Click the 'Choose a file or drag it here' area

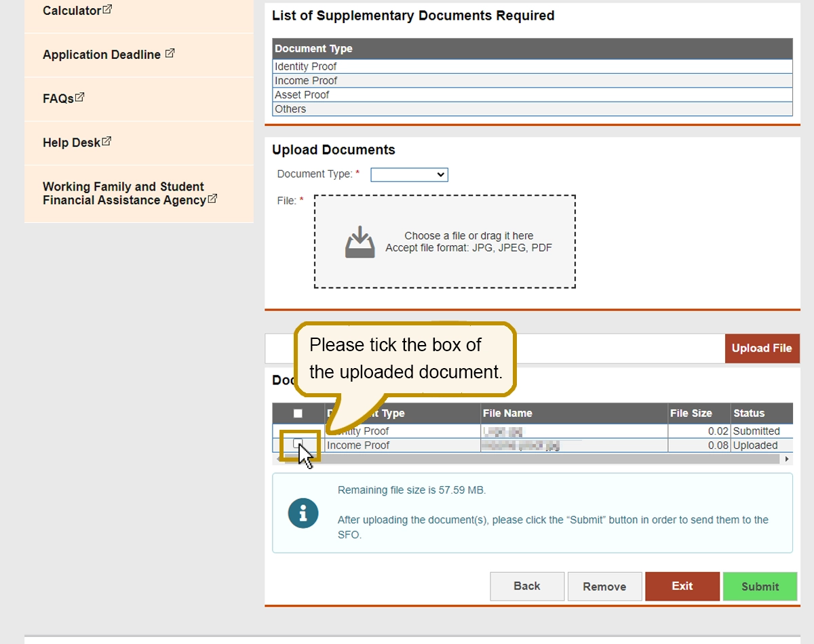tap(445, 242)
